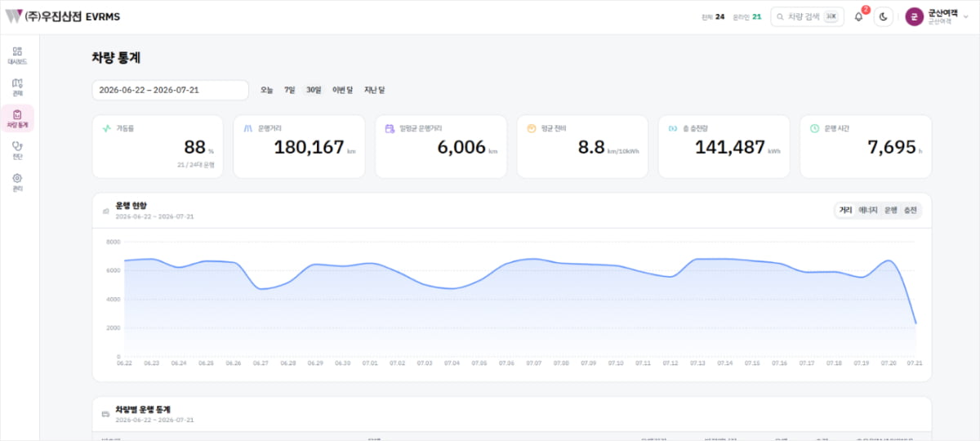The height and width of the screenshot is (441, 980).
Task: Focus the 차량 검색 search field
Action: pos(807,16)
